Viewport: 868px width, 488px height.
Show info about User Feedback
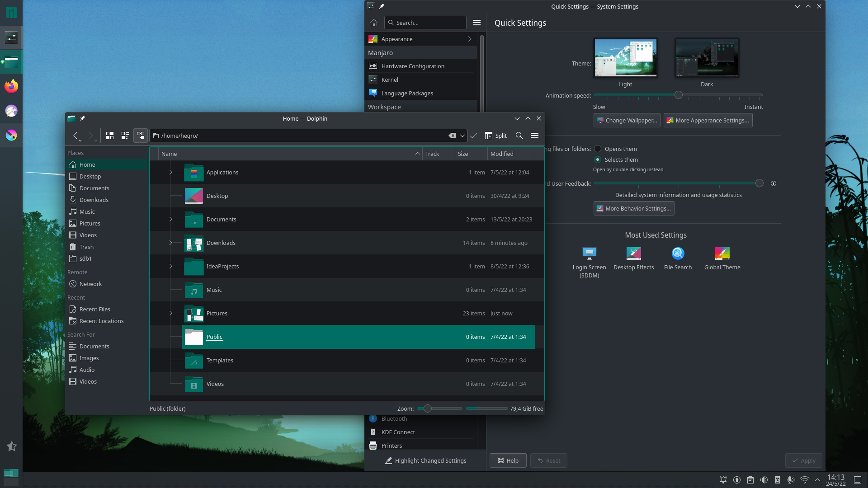(774, 183)
